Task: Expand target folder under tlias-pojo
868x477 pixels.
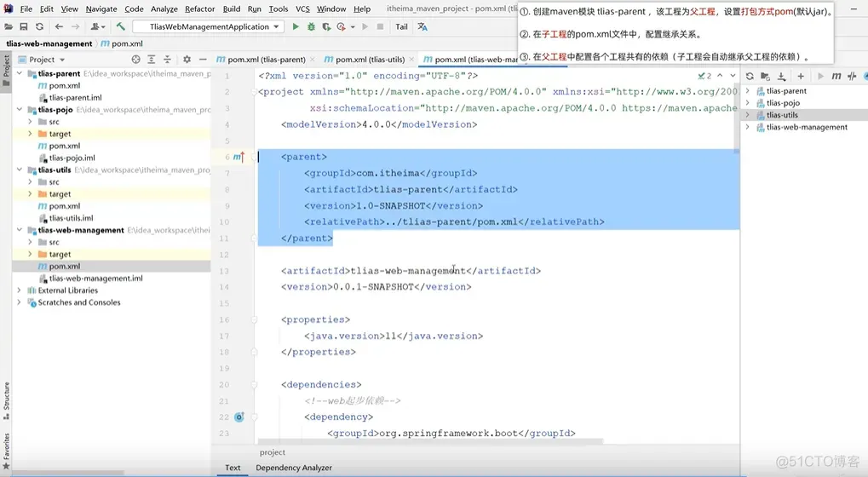Action: pyautogui.click(x=30, y=134)
